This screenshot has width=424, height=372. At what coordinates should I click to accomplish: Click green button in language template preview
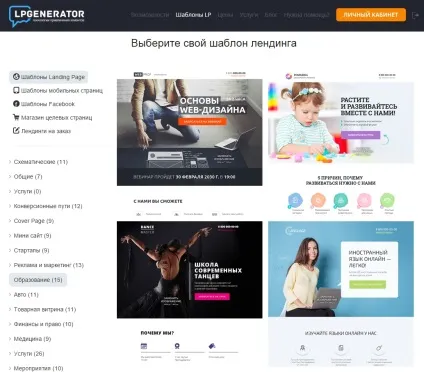point(367,284)
